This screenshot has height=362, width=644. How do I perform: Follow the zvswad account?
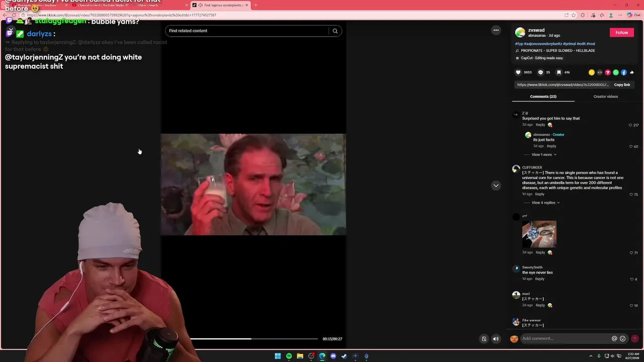coord(622,33)
